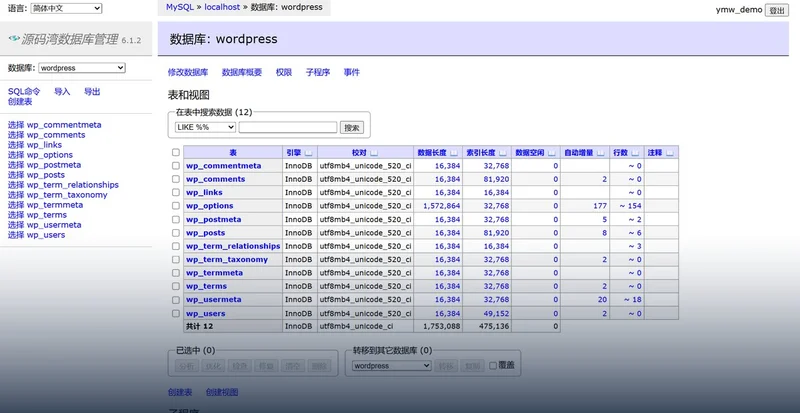
Task: Check the wp_commentmeta row checkbox
Action: [x=176, y=165]
